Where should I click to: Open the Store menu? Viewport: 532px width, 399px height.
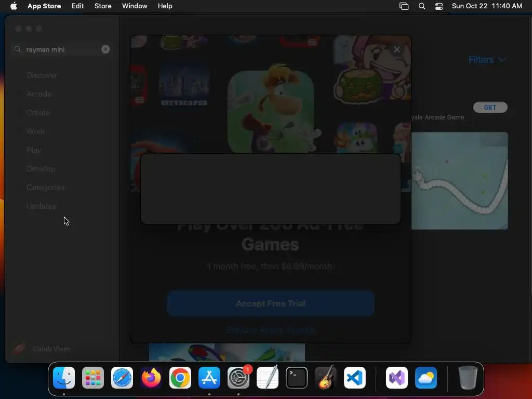click(103, 6)
